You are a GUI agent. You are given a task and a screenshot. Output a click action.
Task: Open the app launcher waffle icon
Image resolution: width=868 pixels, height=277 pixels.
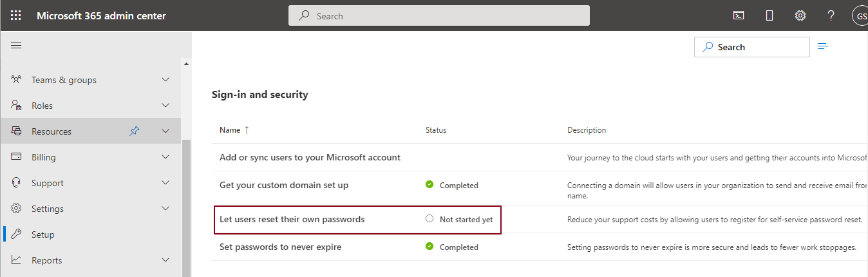pos(15,15)
